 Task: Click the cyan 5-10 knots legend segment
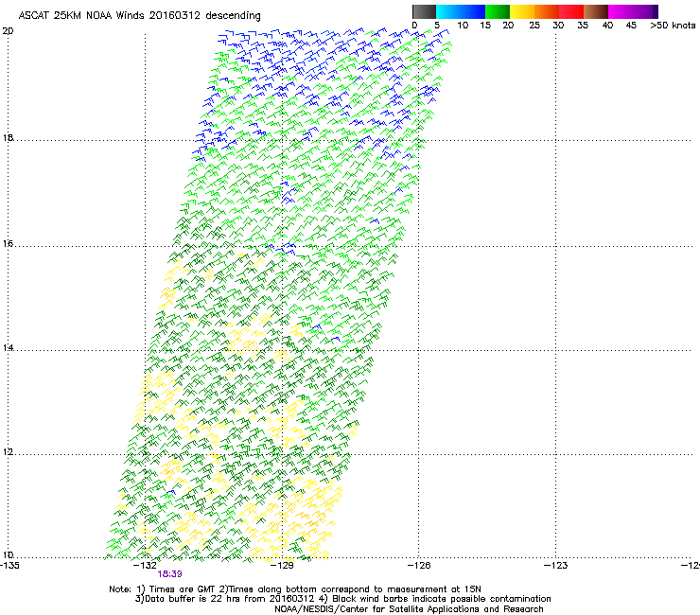tap(448, 11)
